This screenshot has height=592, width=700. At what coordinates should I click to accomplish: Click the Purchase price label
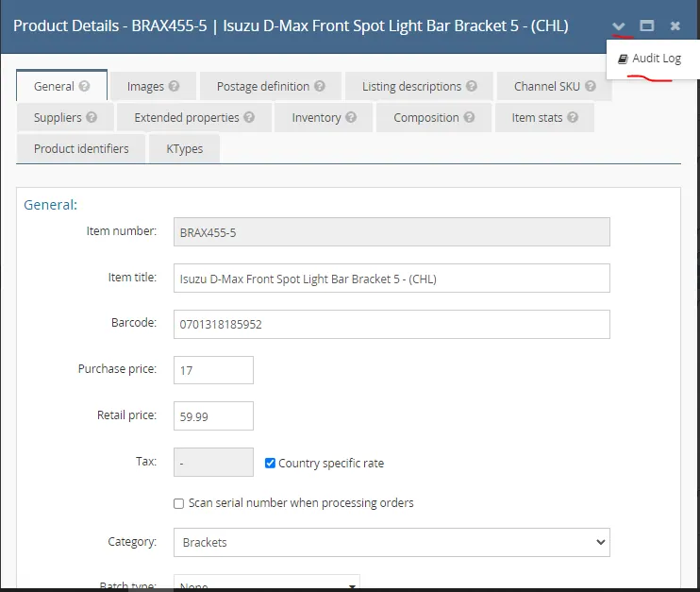pyautogui.click(x=117, y=369)
